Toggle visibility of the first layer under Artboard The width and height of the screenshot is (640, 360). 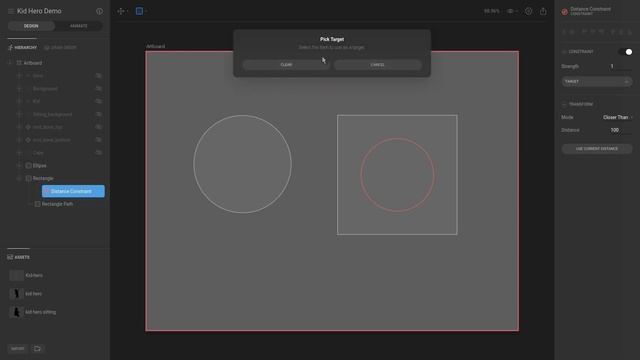[98, 76]
